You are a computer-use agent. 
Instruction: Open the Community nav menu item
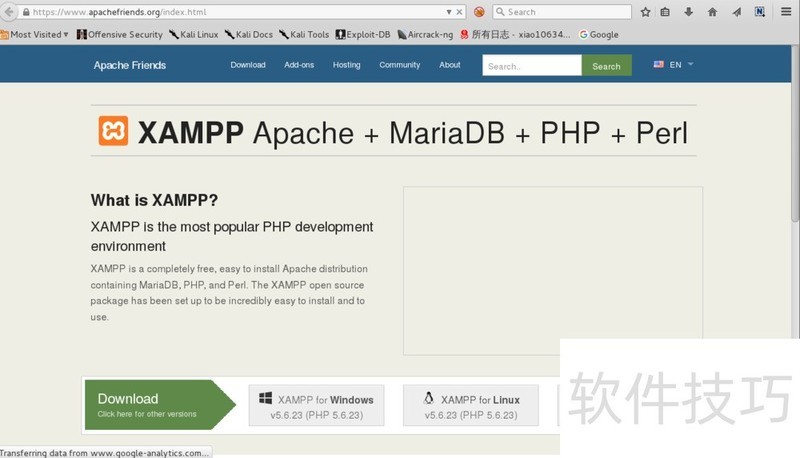[x=399, y=65]
